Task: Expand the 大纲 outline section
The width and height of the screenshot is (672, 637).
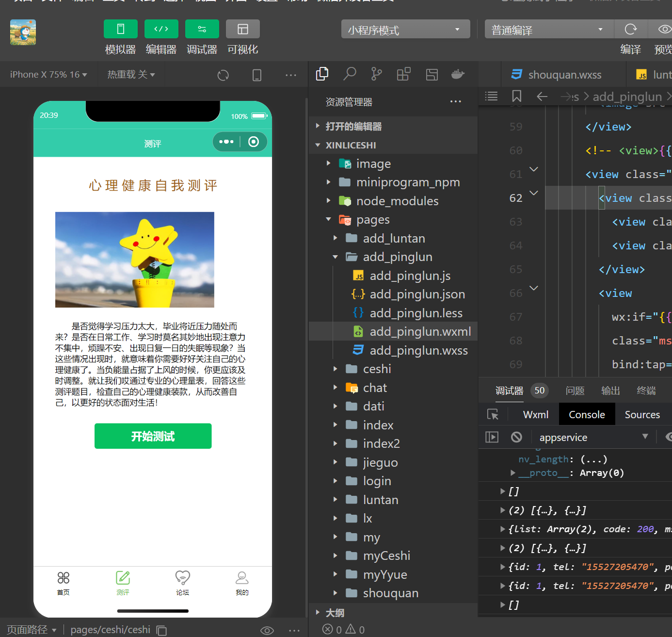Action: (393, 613)
